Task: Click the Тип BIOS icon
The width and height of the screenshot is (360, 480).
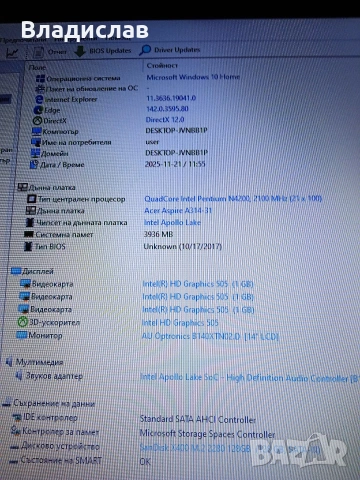Action: pos(28,247)
